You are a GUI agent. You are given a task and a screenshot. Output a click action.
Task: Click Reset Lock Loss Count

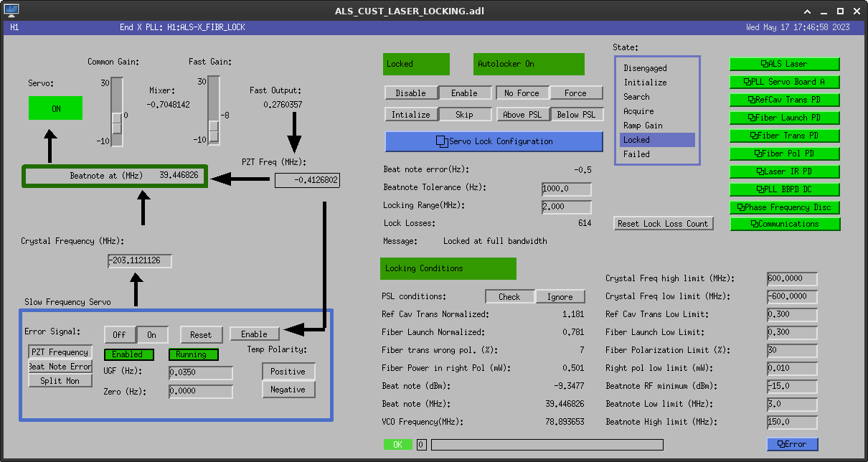coord(663,224)
